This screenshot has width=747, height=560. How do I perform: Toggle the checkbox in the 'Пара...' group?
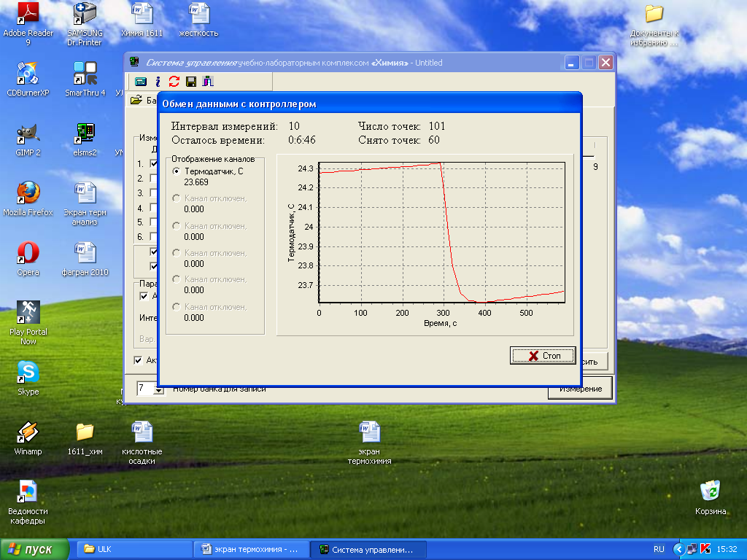click(x=144, y=296)
